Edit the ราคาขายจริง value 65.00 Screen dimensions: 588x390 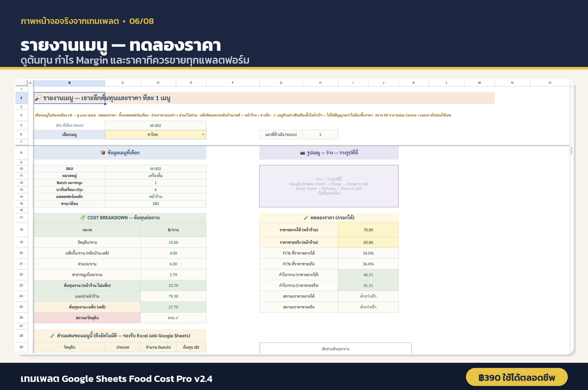tap(368, 242)
